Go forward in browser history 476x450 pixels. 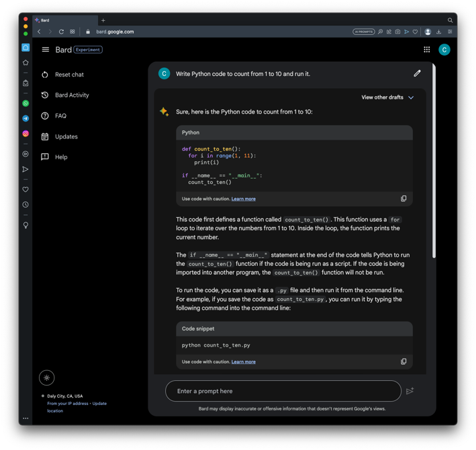pos(50,32)
